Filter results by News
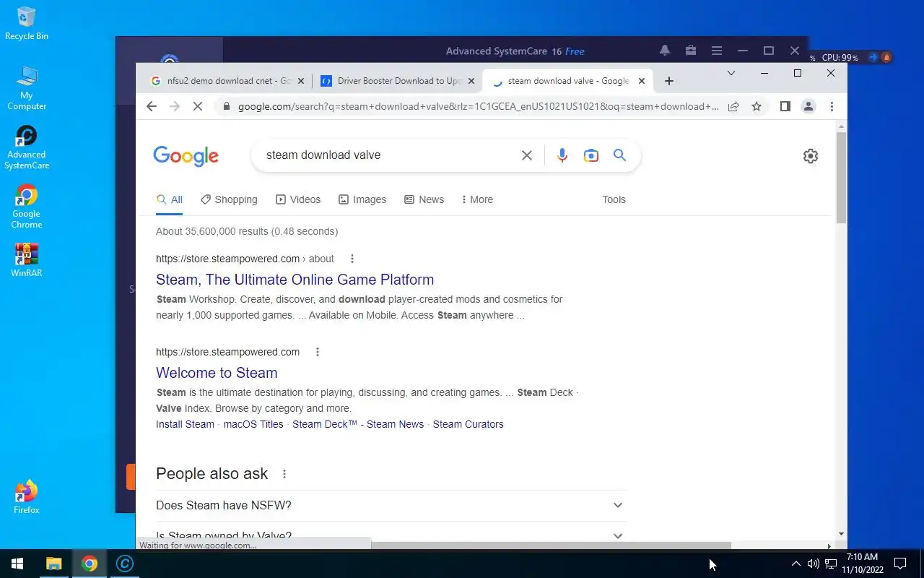Image resolution: width=924 pixels, height=578 pixels. pyautogui.click(x=424, y=199)
